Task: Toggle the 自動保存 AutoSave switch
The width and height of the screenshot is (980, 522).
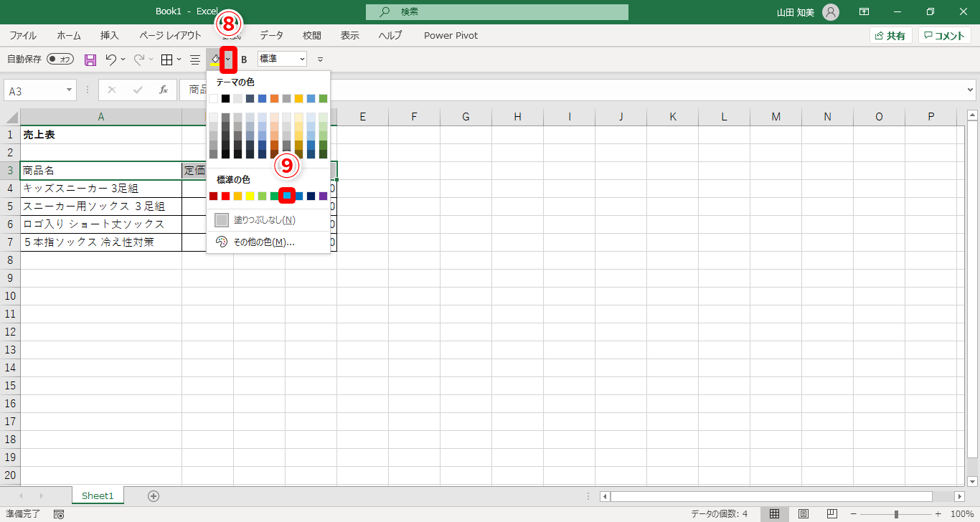Action: coord(60,60)
